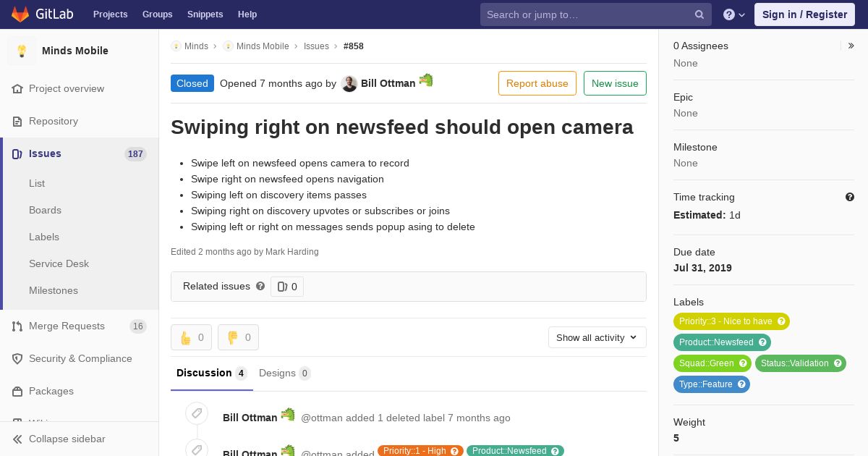868x456 pixels.
Task: Click the Type::Feature label
Action: (712, 384)
